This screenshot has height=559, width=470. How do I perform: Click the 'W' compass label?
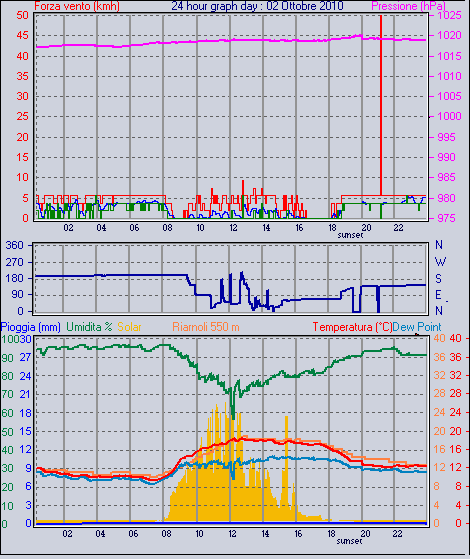click(440, 262)
